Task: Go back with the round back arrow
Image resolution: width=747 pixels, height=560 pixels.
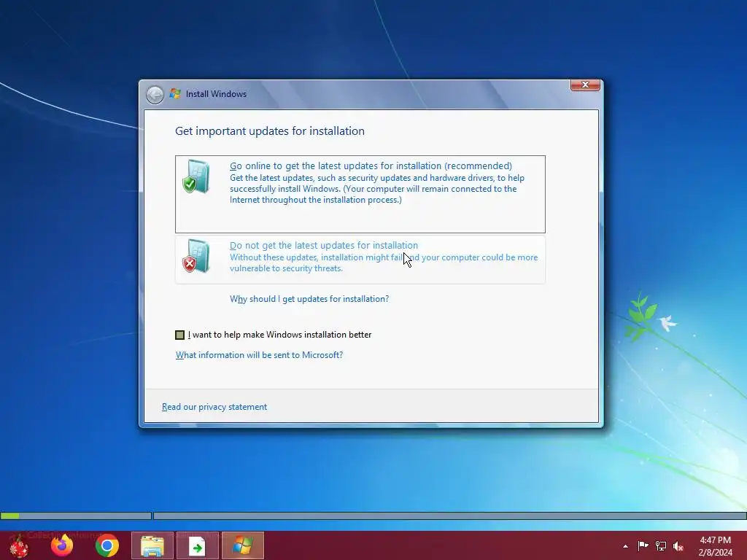Action: [155, 95]
